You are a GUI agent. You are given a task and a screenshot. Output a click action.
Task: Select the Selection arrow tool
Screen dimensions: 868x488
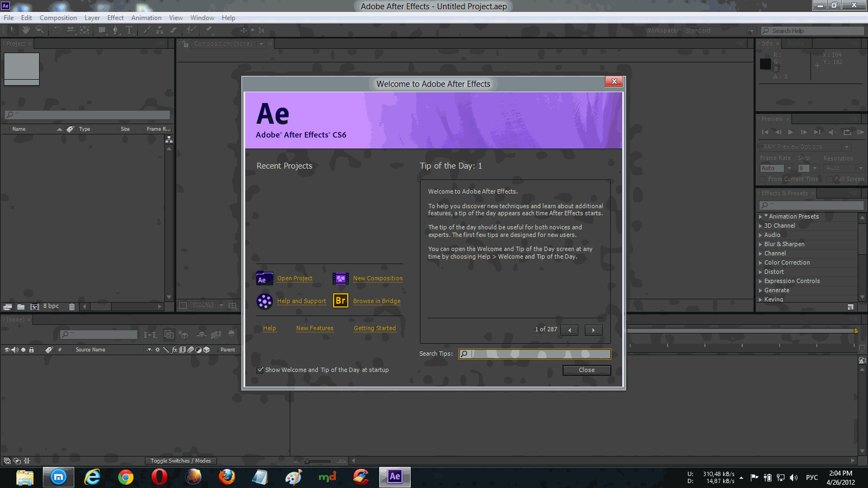[x=12, y=30]
